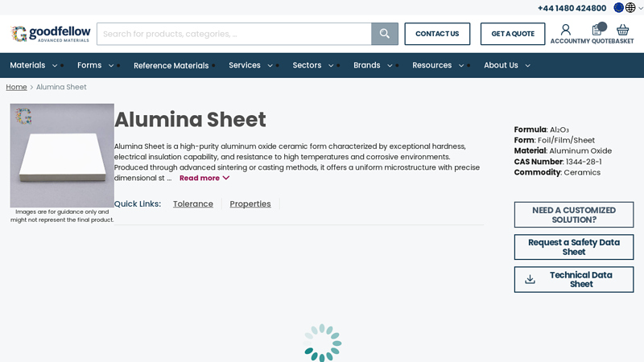Click the Alumina Sheet product image
Screen dimensions: 644x362
point(62,155)
